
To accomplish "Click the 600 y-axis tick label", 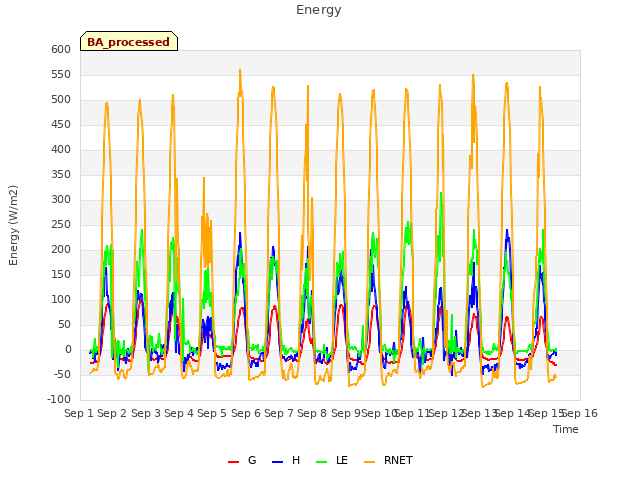I will point(61,49).
